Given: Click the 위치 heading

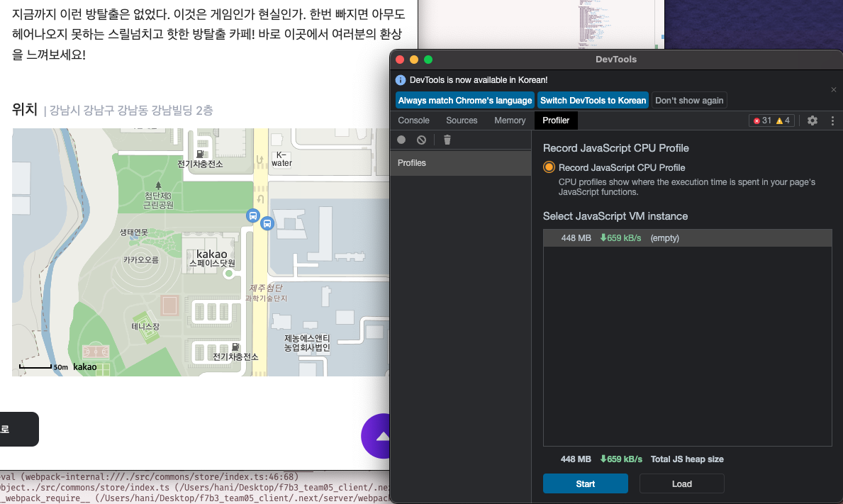Looking at the screenshot, I should (25, 109).
